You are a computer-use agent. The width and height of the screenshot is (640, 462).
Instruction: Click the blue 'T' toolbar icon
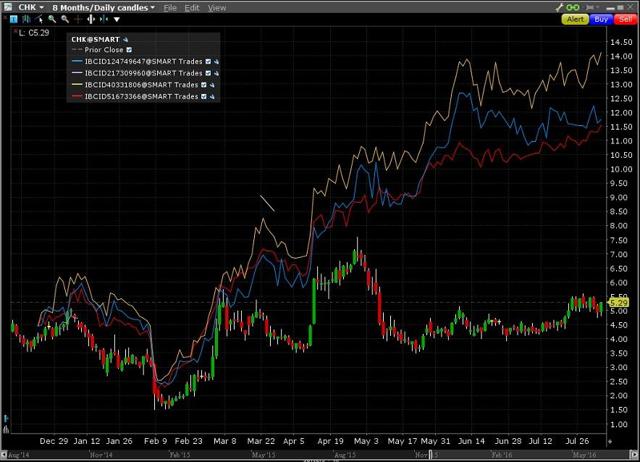pyautogui.click(x=13, y=19)
